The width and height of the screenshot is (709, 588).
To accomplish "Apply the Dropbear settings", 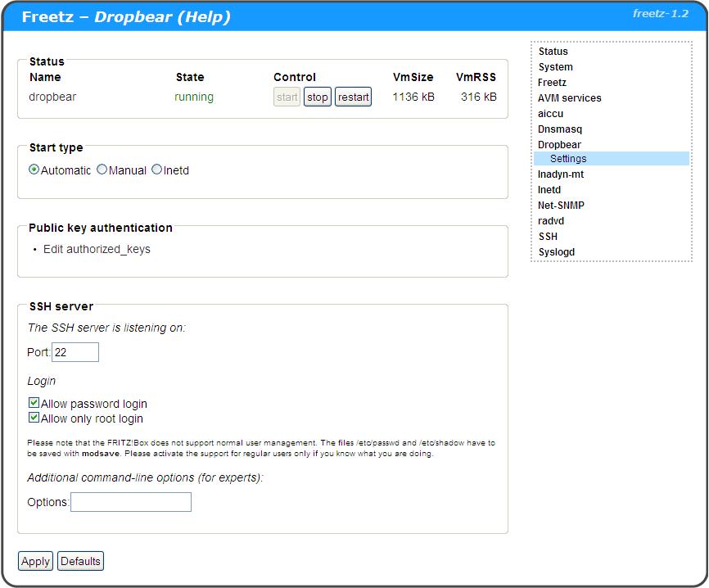I will coord(35,561).
